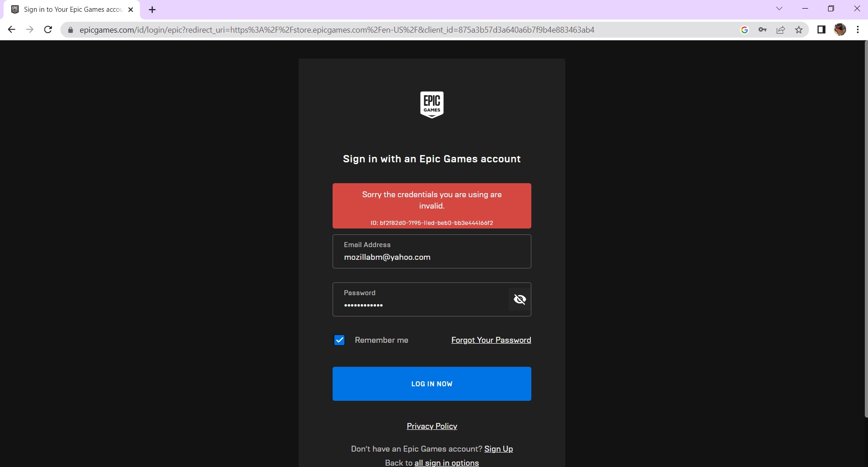Screen dimensions: 868x467
Task: Open the tab search dropdown arrow
Action: click(780, 8)
